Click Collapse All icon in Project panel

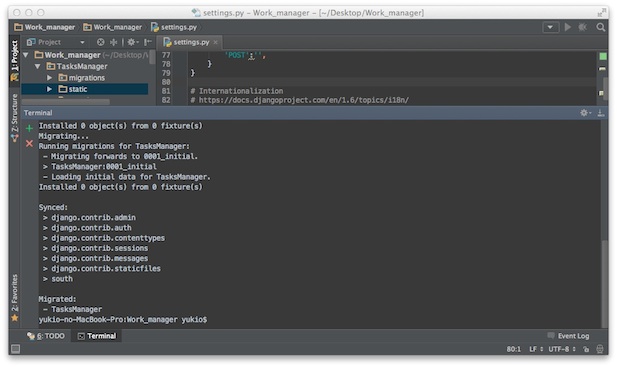pyautogui.click(x=114, y=42)
